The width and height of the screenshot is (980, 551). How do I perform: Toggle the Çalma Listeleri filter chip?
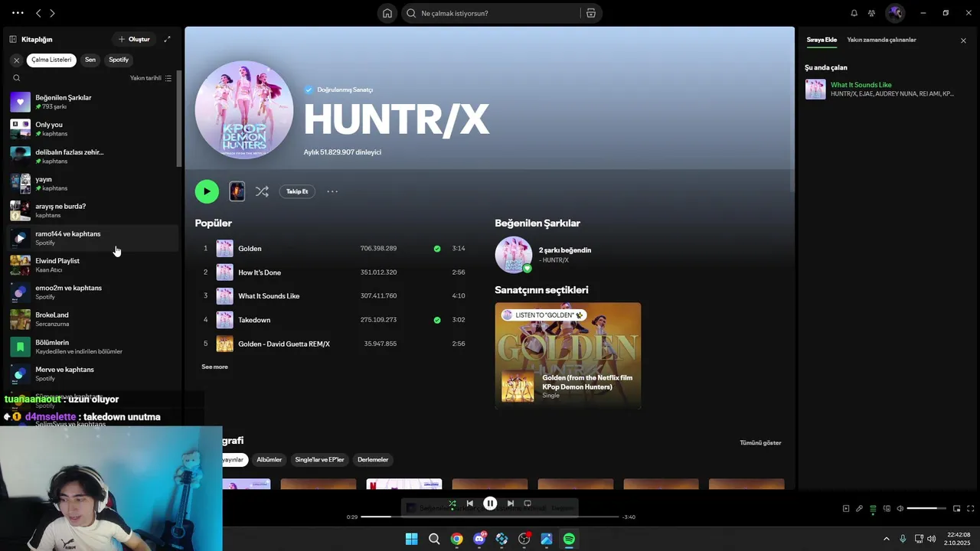coord(51,60)
